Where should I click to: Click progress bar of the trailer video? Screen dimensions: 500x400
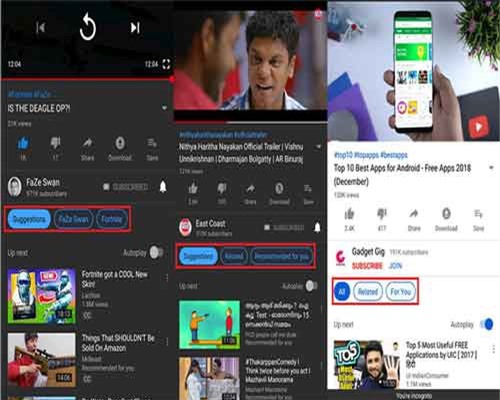tap(250, 122)
